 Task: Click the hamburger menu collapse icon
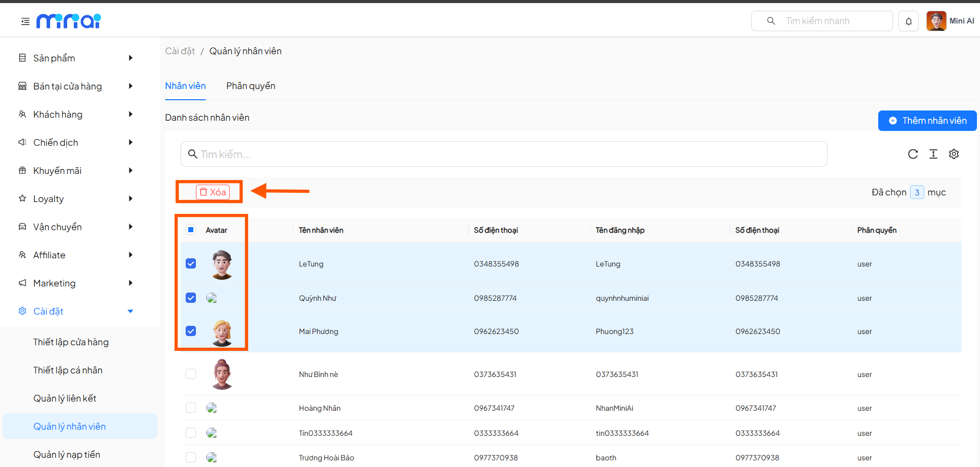pos(25,21)
